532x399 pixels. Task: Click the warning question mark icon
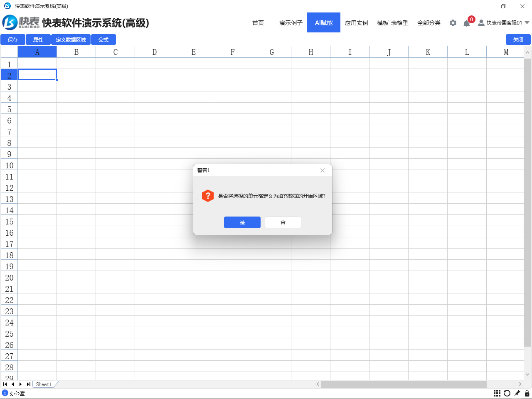[207, 196]
